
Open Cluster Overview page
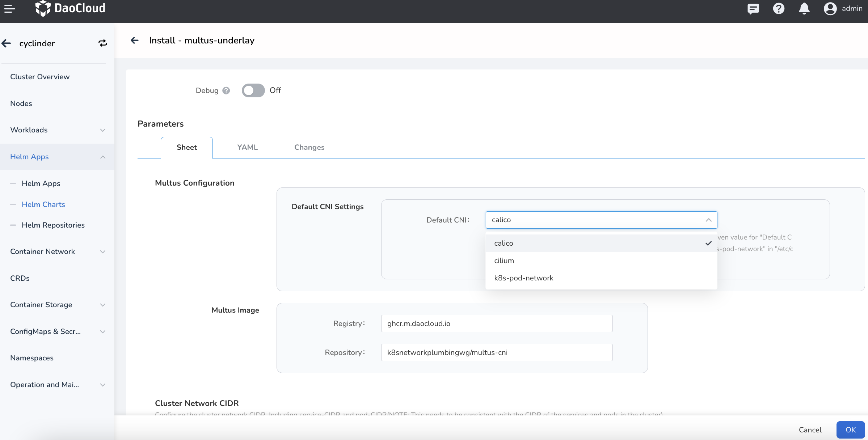[x=40, y=77]
